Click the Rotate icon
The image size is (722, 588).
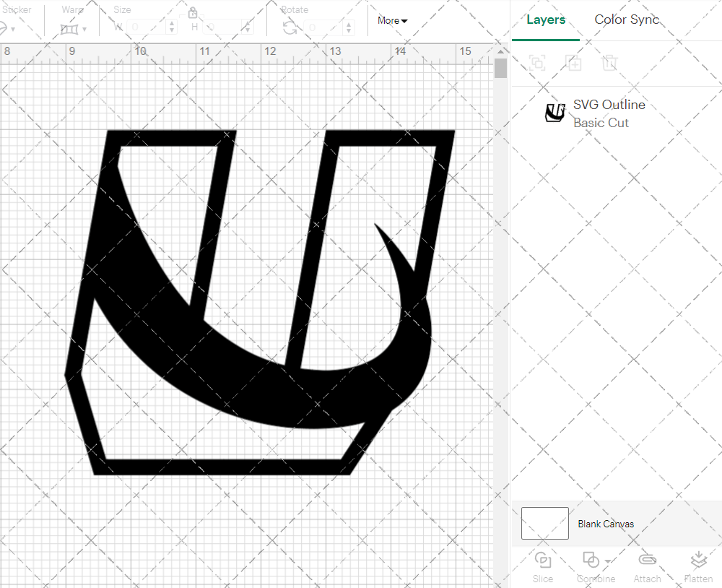coord(290,27)
